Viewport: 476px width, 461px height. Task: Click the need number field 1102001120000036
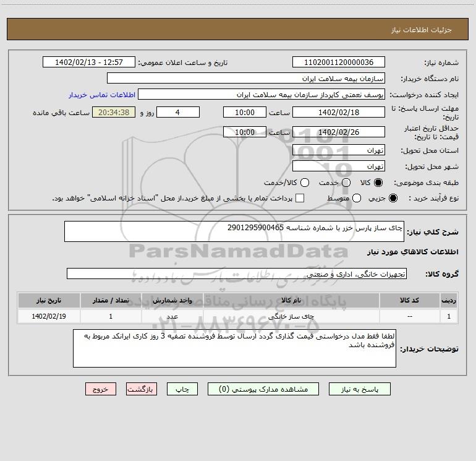point(339,62)
